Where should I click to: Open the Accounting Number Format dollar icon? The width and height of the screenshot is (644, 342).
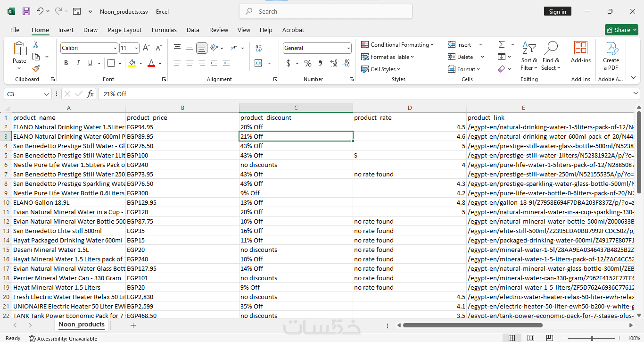click(x=289, y=63)
